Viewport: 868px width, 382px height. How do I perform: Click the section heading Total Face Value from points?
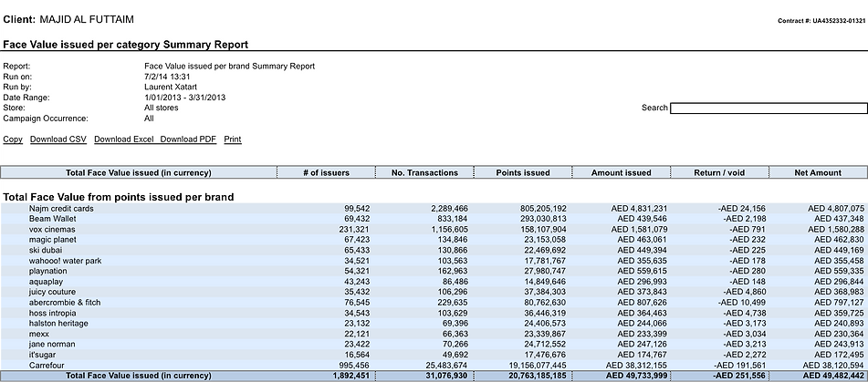pos(119,197)
